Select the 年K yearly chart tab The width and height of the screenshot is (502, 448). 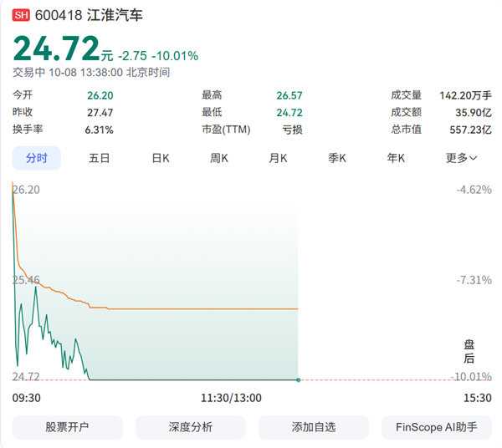click(396, 158)
